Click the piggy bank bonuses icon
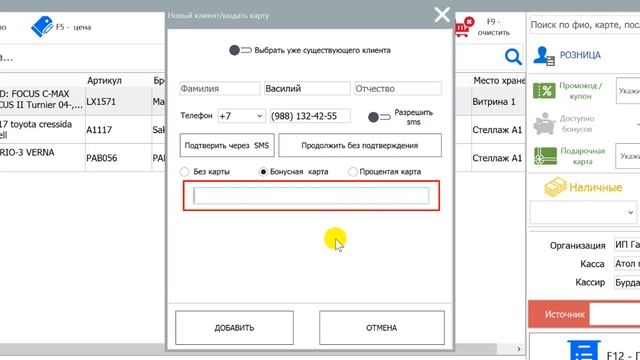 (x=544, y=124)
